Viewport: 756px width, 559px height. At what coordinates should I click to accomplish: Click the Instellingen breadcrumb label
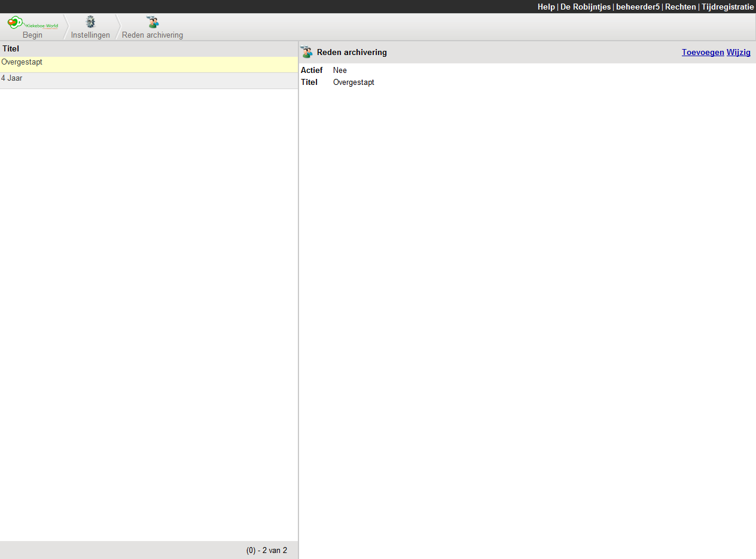tap(90, 35)
